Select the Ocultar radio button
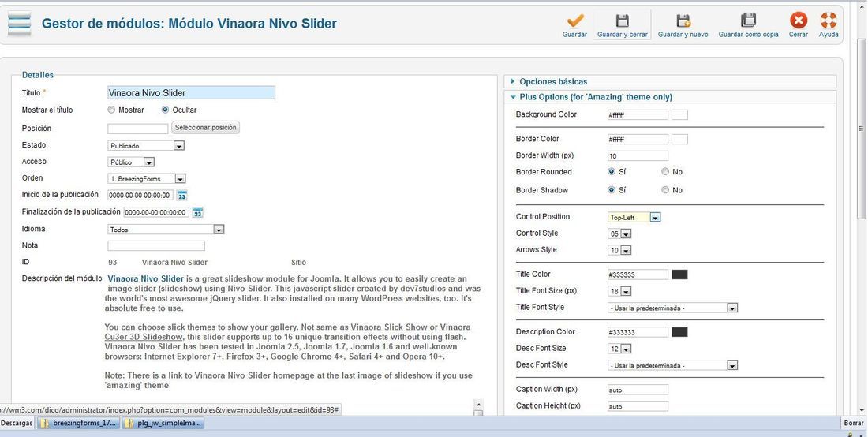This screenshot has width=868, height=437. pos(165,110)
